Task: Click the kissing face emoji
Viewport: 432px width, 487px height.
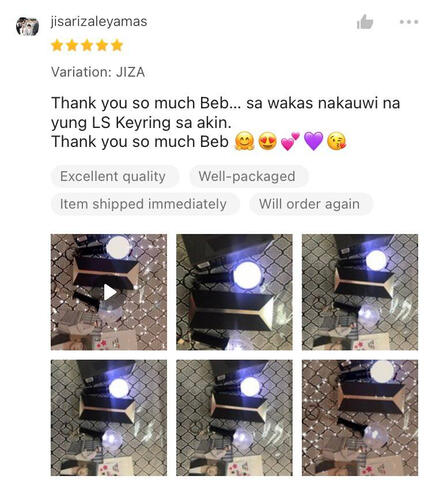Action: (337, 141)
